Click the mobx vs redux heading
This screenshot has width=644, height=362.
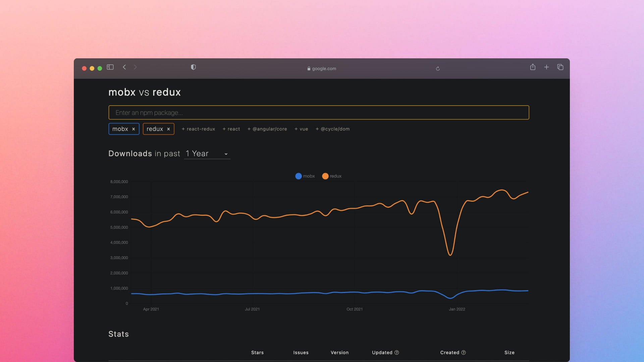pos(145,92)
